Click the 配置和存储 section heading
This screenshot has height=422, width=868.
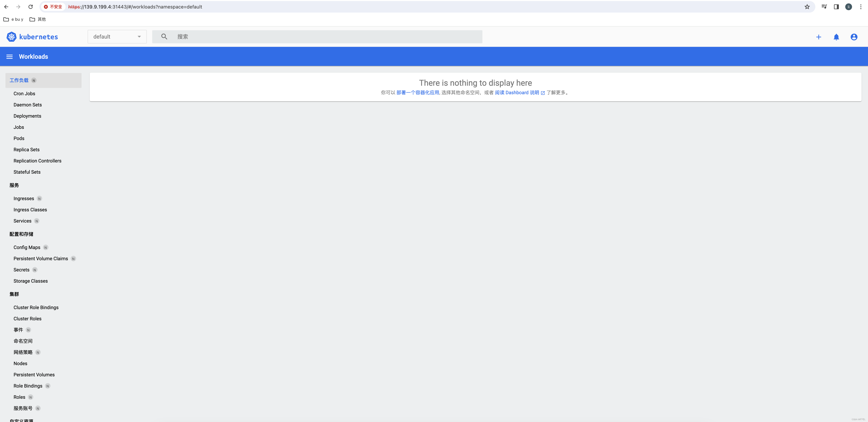tap(21, 234)
